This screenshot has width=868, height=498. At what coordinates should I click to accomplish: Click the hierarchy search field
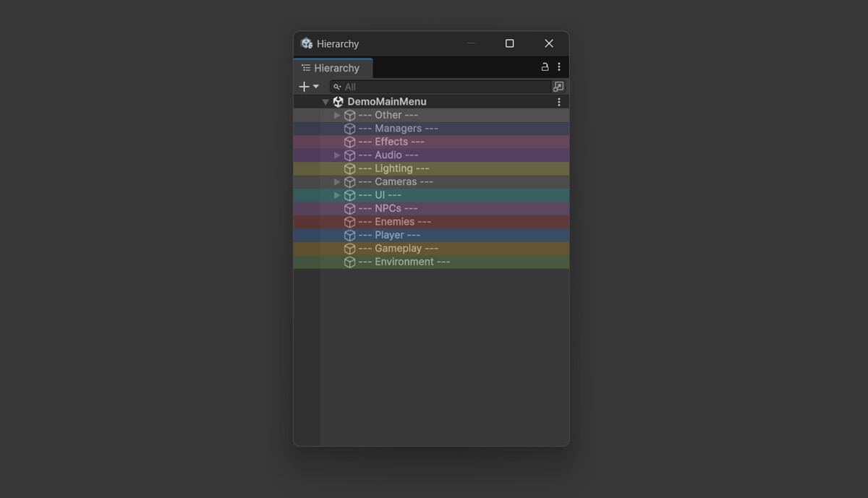440,87
